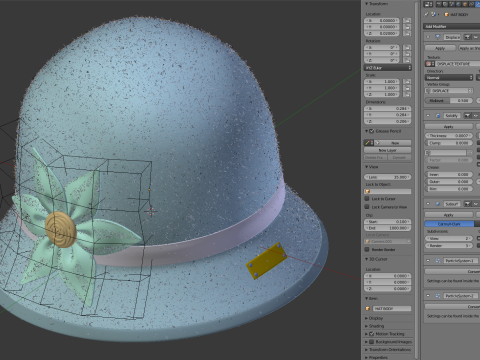Open the World properties globe tab

point(459,4)
